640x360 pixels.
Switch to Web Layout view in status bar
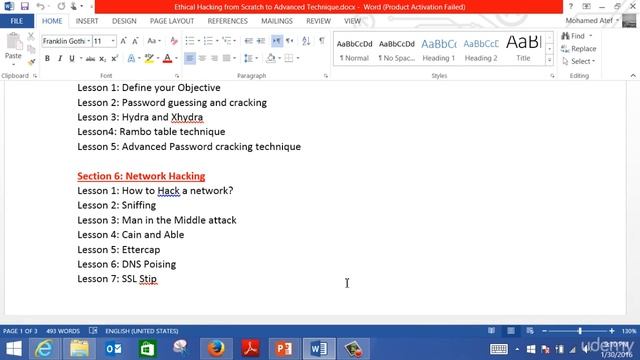(530, 331)
